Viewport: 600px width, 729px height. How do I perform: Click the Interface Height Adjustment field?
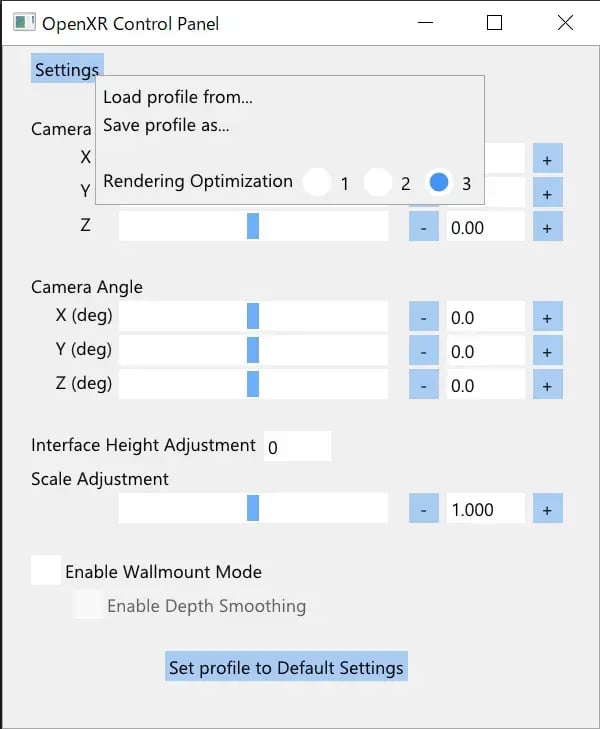point(297,447)
